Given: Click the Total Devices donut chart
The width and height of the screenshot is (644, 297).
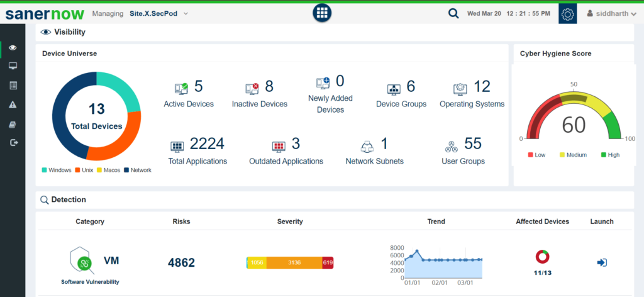Looking at the screenshot, I should coord(96,116).
